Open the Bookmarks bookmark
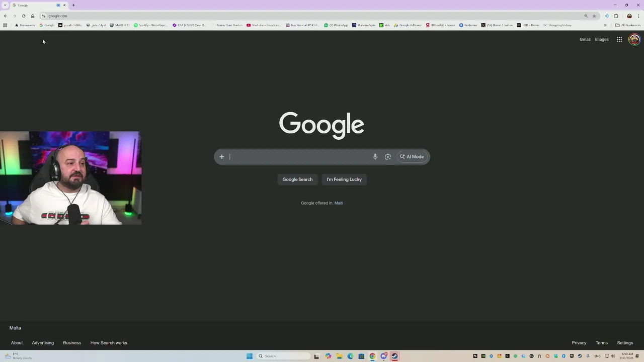This screenshot has width=644, height=362. 25,25
